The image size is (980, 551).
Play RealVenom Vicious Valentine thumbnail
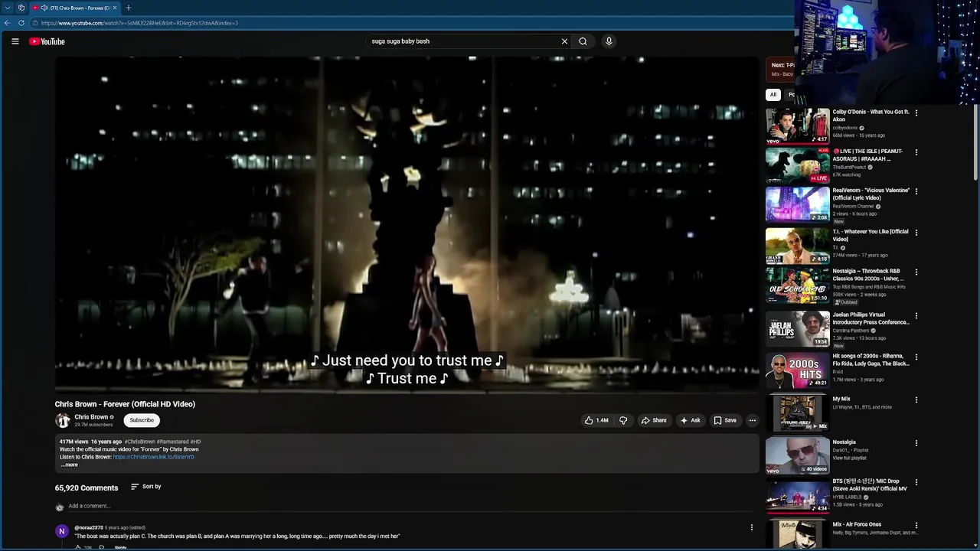click(x=797, y=204)
